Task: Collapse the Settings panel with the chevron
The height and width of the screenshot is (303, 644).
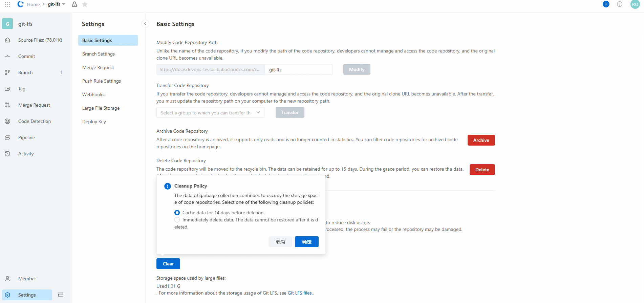Action: 145,24
